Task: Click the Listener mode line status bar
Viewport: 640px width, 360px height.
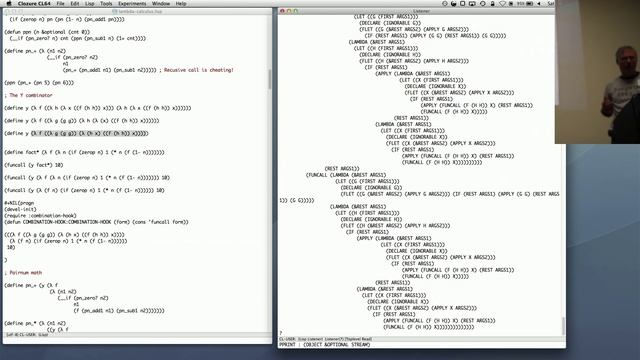Action: coord(422,339)
